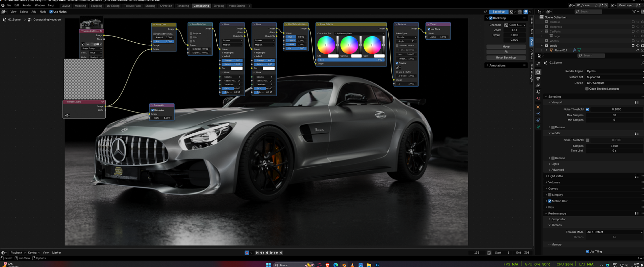Image resolution: width=644 pixels, height=267 pixels.
Task: Open the Tool properties tab icon
Action: click(x=538, y=64)
